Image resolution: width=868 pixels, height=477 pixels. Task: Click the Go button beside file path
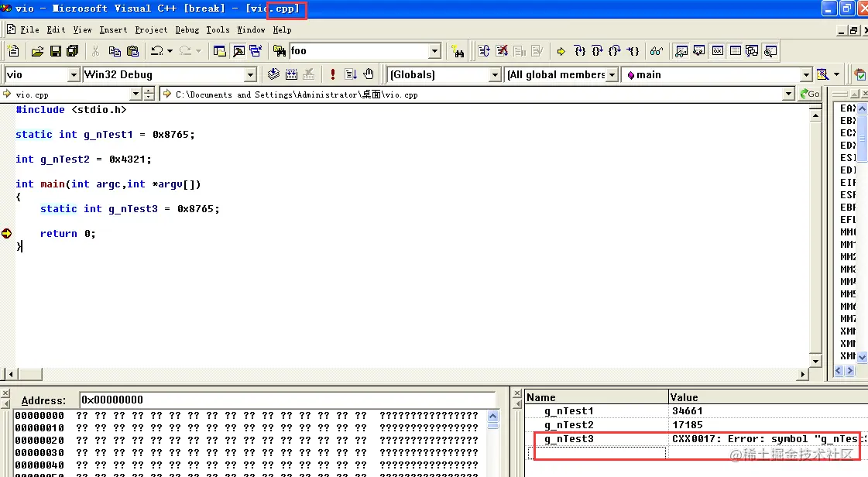pos(811,94)
